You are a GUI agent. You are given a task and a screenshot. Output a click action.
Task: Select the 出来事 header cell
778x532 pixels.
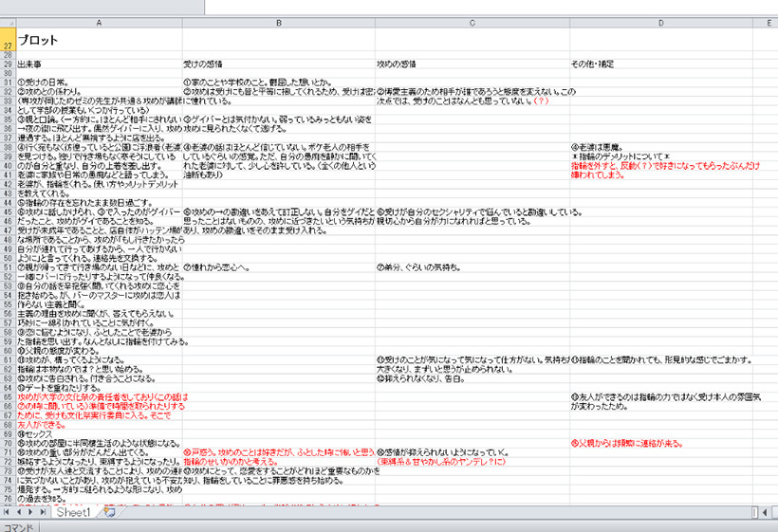click(100, 64)
